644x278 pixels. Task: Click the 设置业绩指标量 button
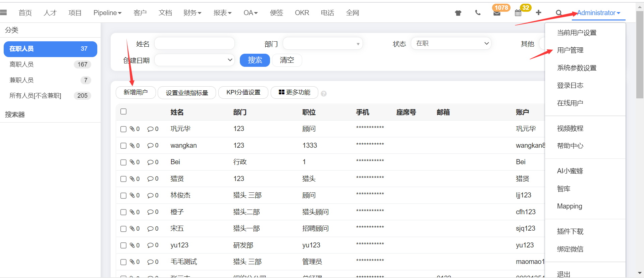pos(187,93)
